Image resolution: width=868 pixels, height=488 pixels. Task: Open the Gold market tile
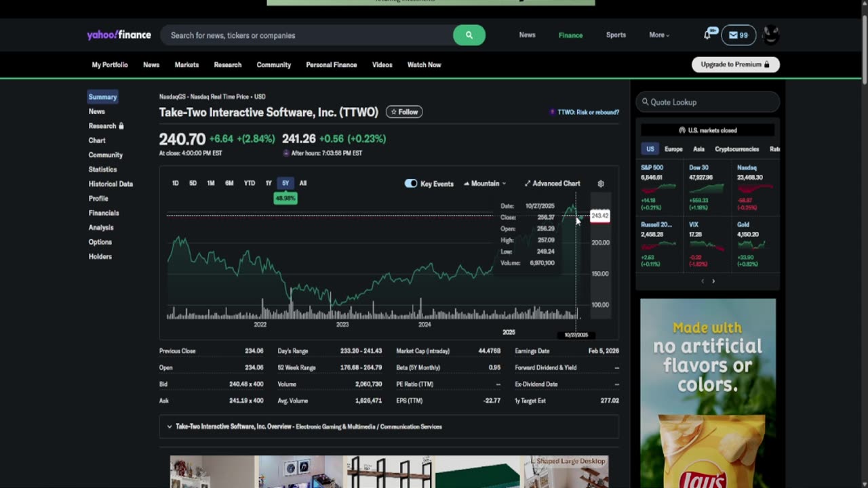[x=755, y=245]
